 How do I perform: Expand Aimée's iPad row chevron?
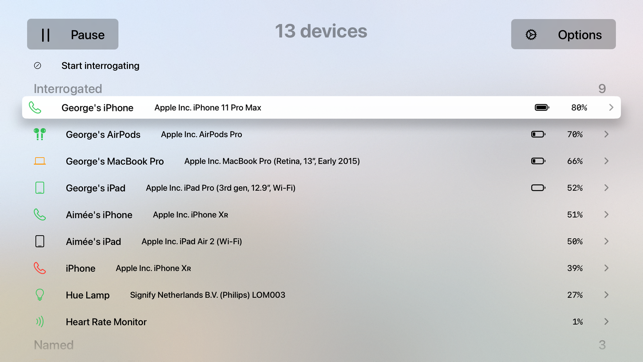point(606,241)
